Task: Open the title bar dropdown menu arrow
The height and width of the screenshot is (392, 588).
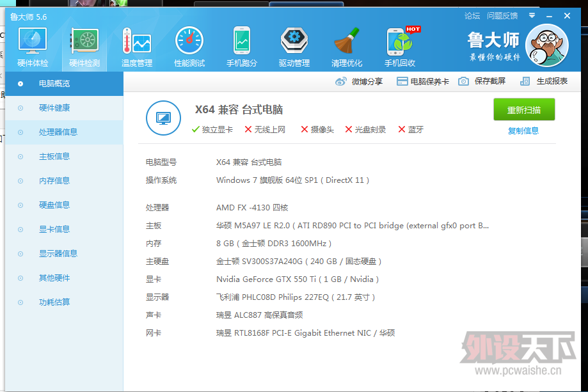Action: pyautogui.click(x=532, y=16)
